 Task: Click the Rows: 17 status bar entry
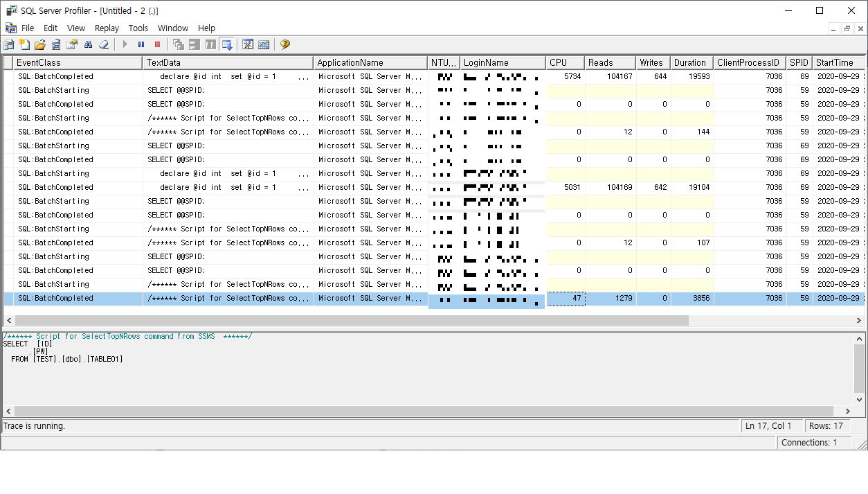click(826, 426)
